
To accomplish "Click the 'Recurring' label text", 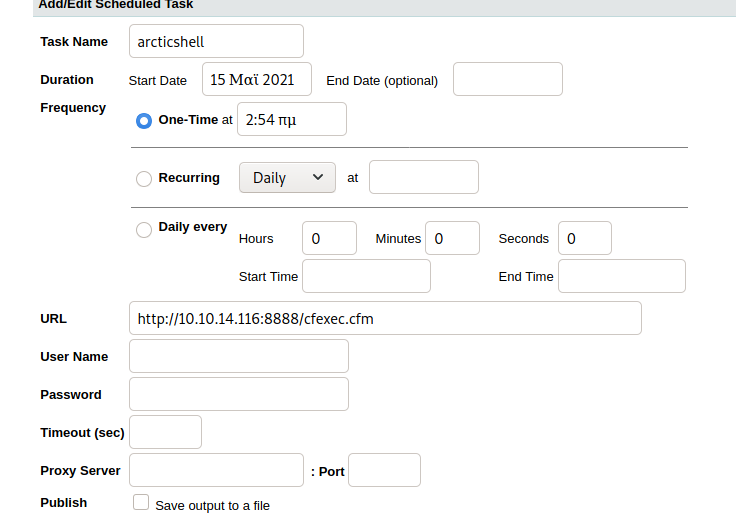I will click(x=189, y=178).
